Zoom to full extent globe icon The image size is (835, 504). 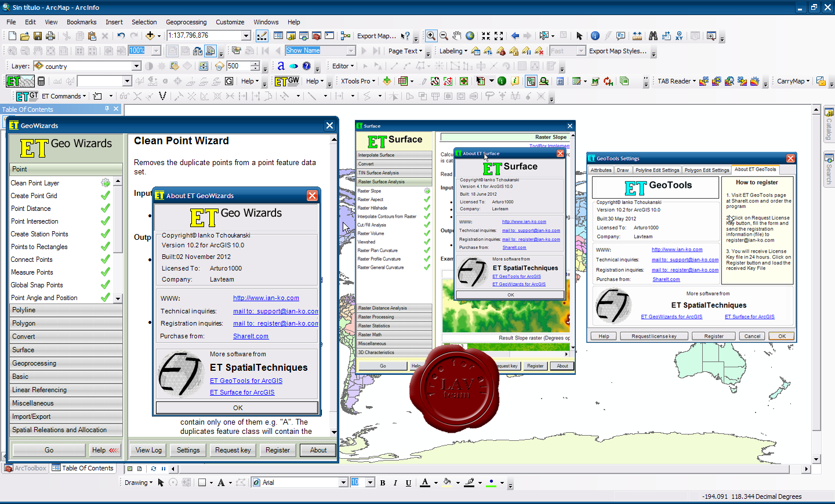pyautogui.click(x=470, y=36)
